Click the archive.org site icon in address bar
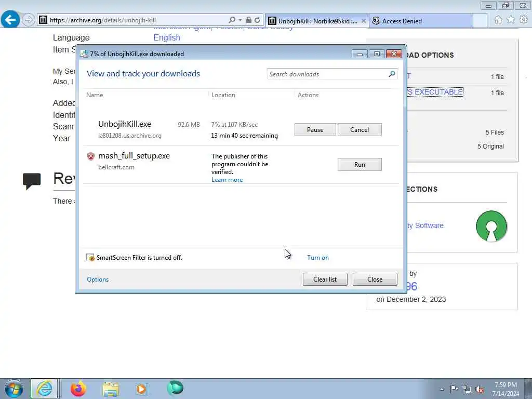532x399 pixels. point(43,20)
